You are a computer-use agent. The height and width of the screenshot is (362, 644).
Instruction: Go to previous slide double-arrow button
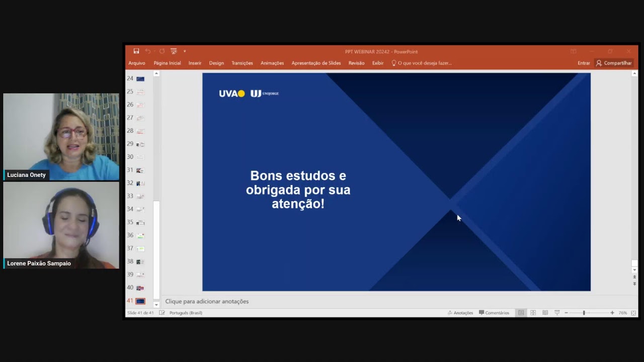(x=634, y=277)
